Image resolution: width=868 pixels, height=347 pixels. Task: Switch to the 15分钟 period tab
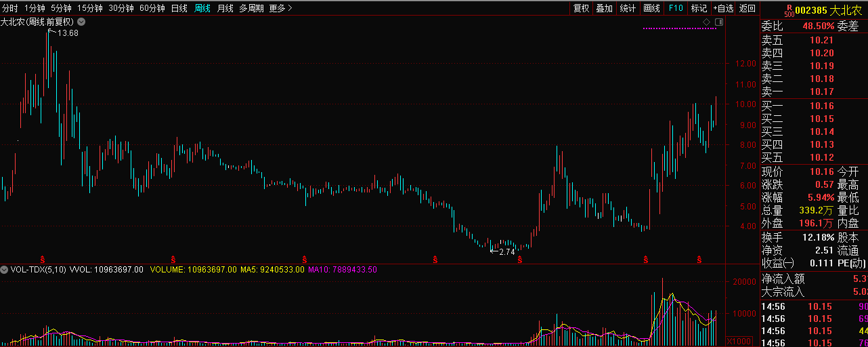(x=90, y=8)
